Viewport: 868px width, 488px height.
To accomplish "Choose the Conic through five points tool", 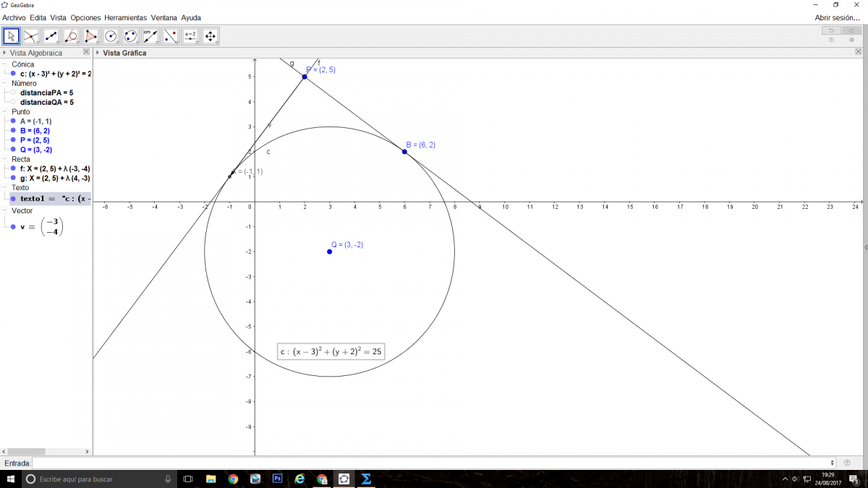I will click(x=130, y=36).
